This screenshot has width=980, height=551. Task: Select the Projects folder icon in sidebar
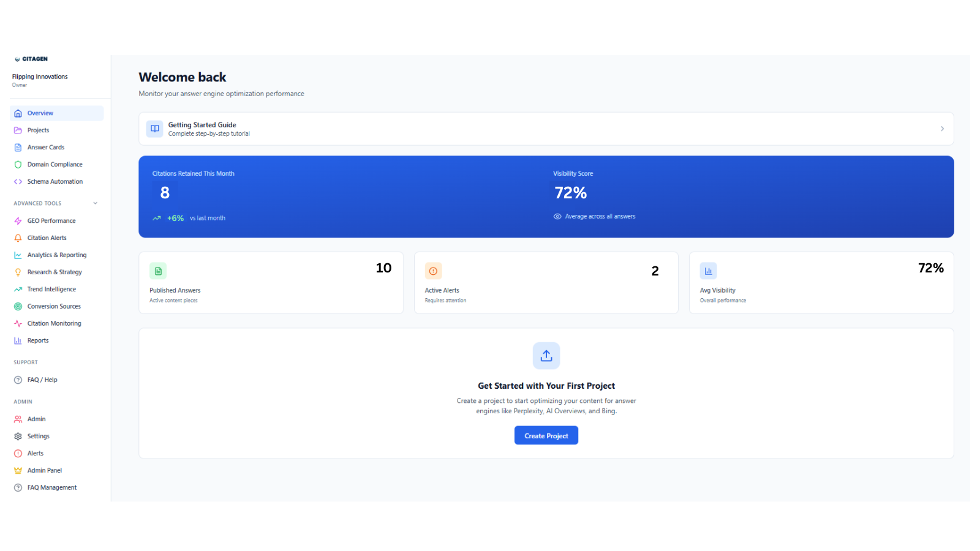tap(18, 130)
